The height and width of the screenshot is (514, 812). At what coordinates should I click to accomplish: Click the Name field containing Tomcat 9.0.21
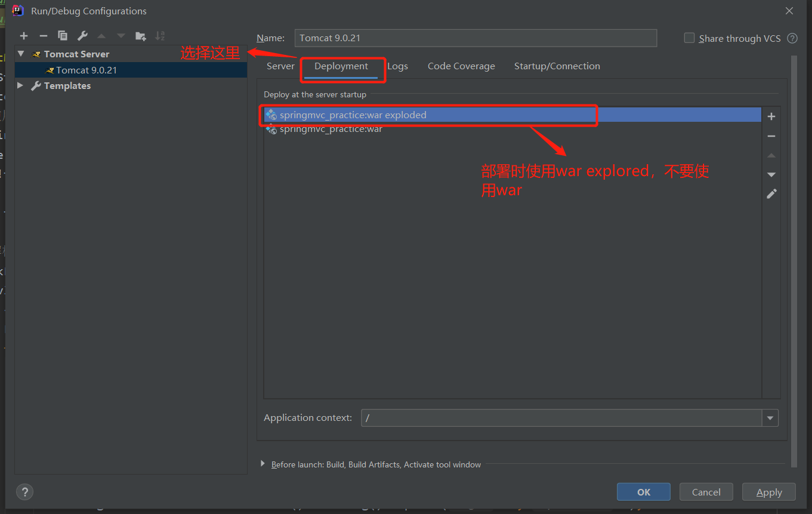[x=476, y=38]
